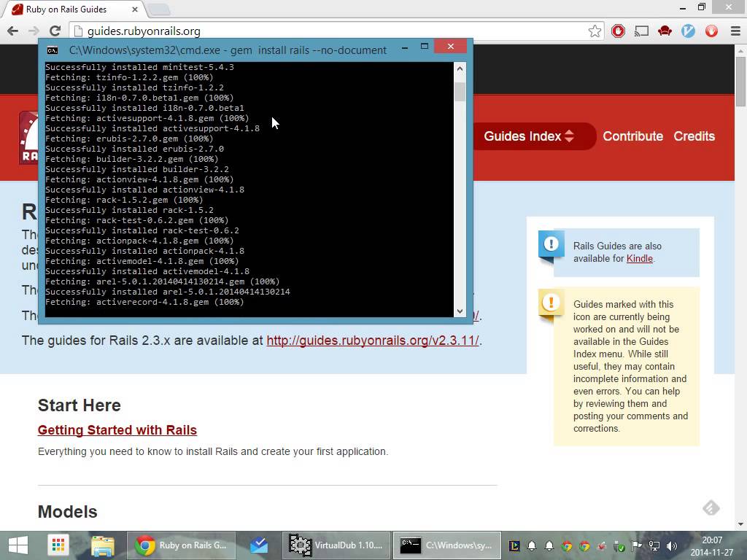Click the blue info icon beside Kindle note
The width and height of the screenshot is (747, 560).
tap(551, 244)
